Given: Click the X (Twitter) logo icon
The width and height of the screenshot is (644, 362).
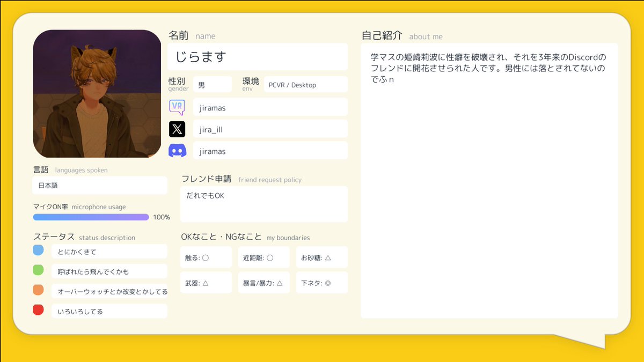Looking at the screenshot, I should pos(177,129).
